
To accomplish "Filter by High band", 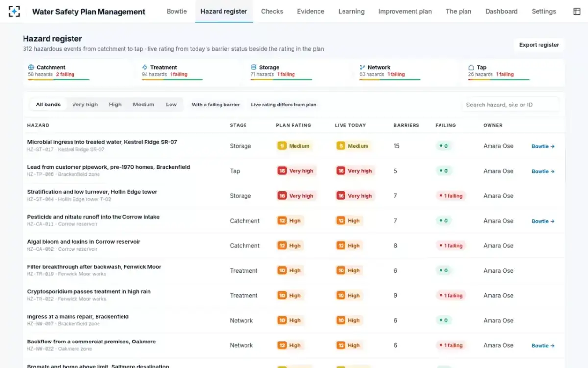I will (x=115, y=105).
